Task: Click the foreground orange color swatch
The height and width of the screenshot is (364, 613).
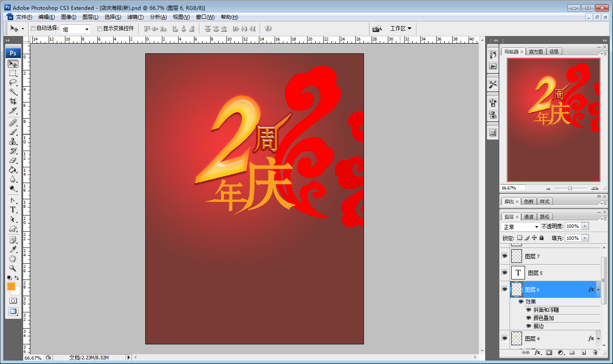Action: click(x=11, y=286)
